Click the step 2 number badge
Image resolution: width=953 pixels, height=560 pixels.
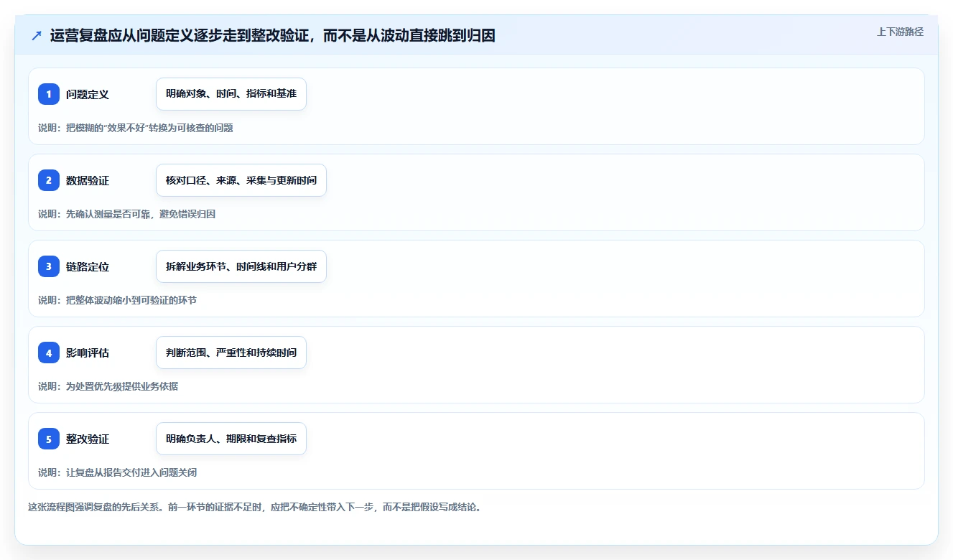pyautogui.click(x=49, y=180)
